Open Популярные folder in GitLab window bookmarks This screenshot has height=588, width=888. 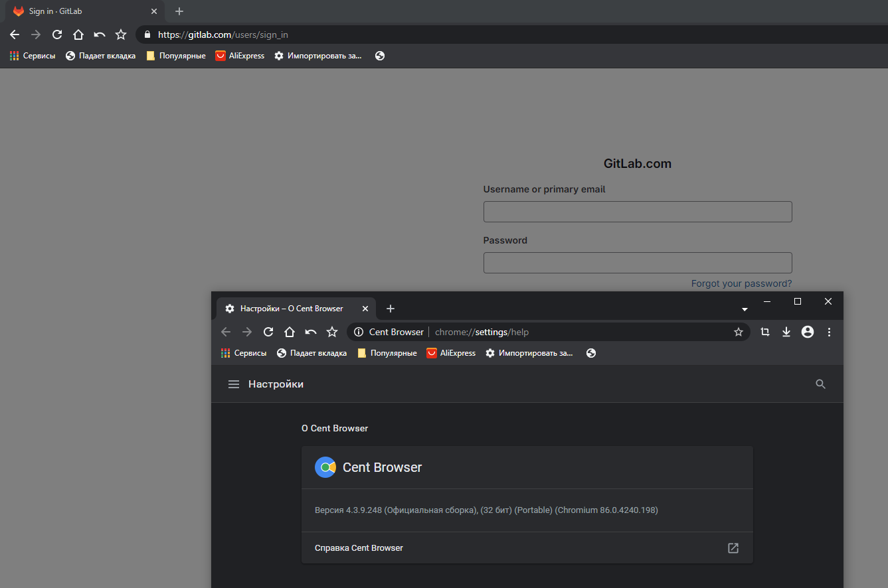[x=176, y=56]
